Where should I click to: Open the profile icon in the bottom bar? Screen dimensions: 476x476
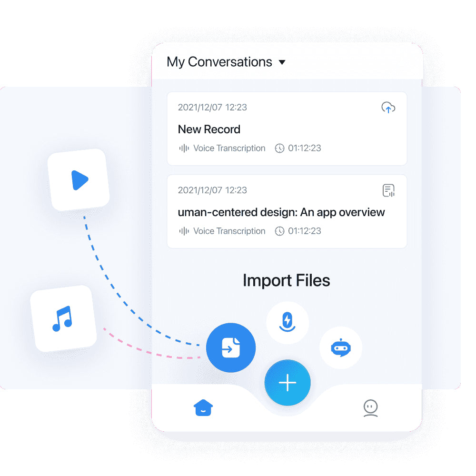370,408
